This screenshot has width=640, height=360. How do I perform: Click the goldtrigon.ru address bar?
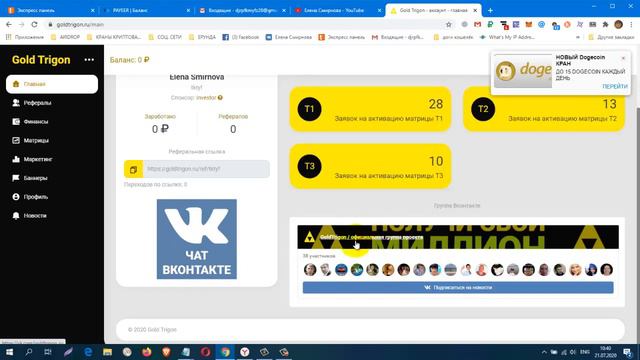pos(245,24)
